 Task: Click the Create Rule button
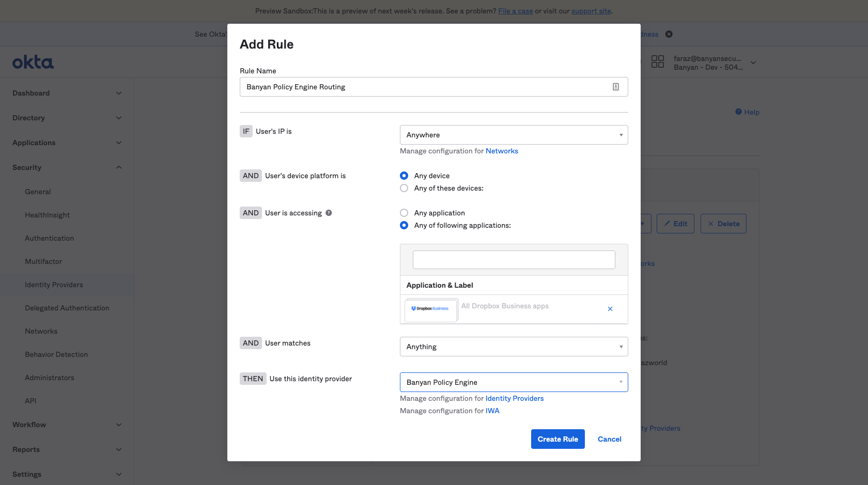(x=557, y=439)
